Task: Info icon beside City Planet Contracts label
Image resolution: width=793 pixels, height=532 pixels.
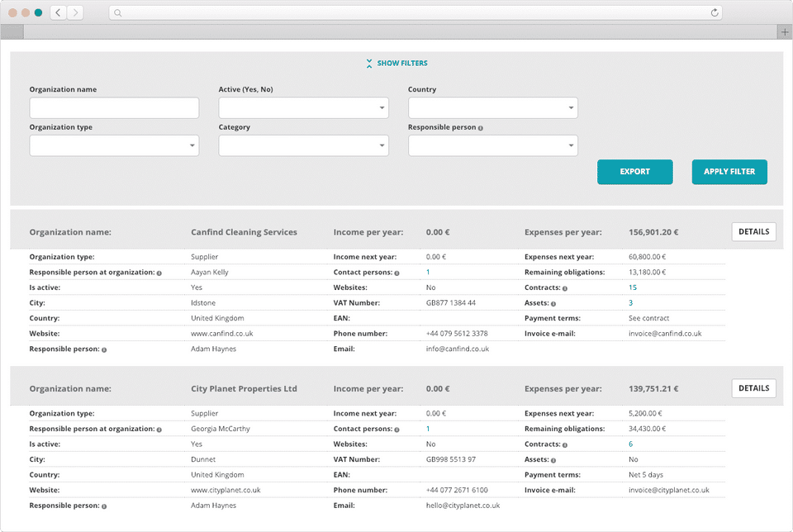Action: [565, 445]
